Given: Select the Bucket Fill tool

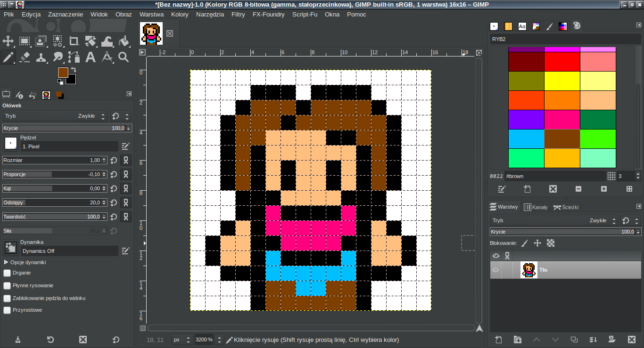Looking at the screenshot, I should coord(124,41).
